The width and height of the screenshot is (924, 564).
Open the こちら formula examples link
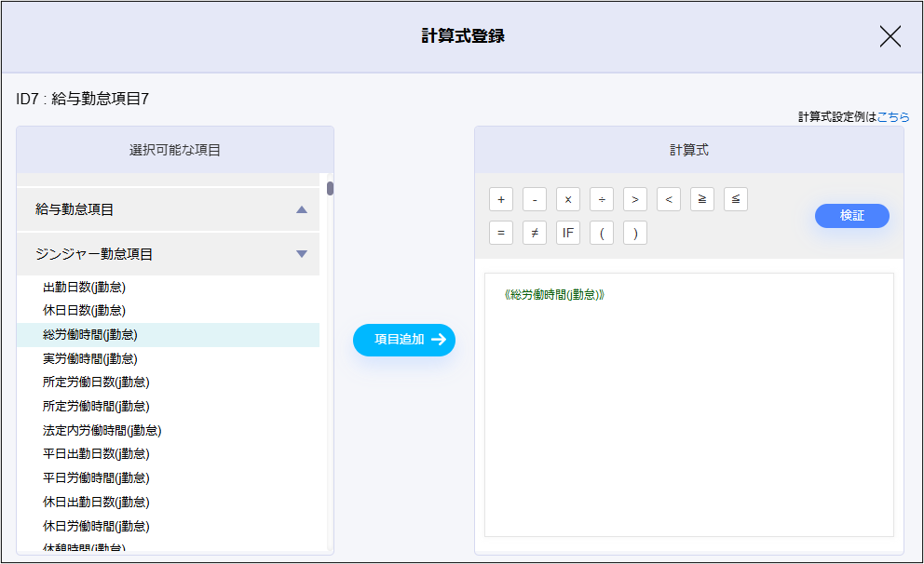tap(895, 117)
